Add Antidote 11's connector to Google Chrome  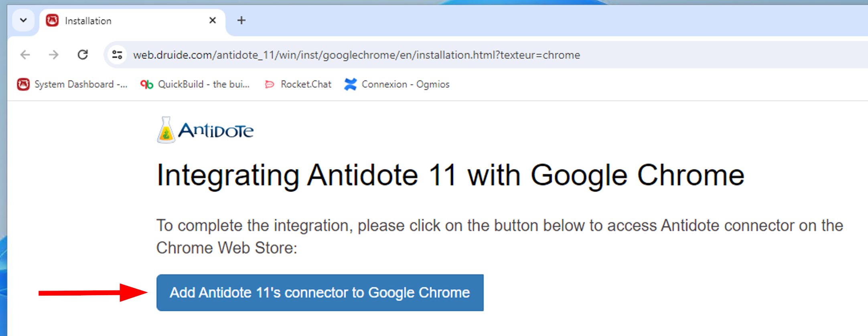pos(320,293)
